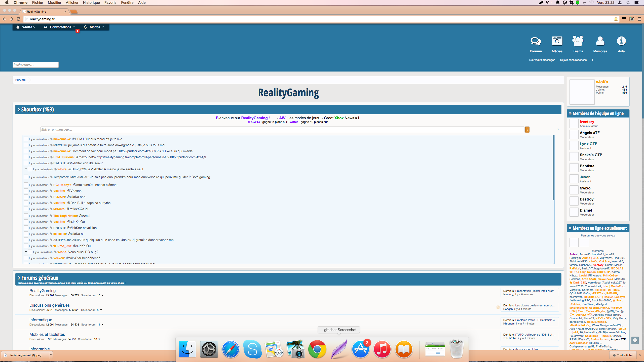
Task: Open the Aide info icon
Action: 621,41
